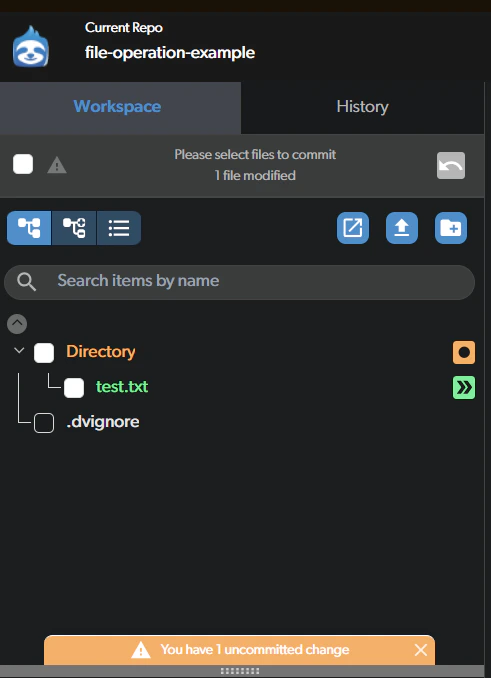Switch to the Workspace tab
The width and height of the screenshot is (491, 678).
pos(120,107)
